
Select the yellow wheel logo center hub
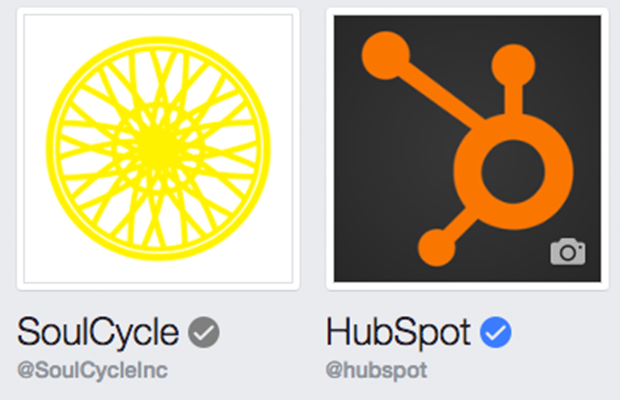point(158,149)
